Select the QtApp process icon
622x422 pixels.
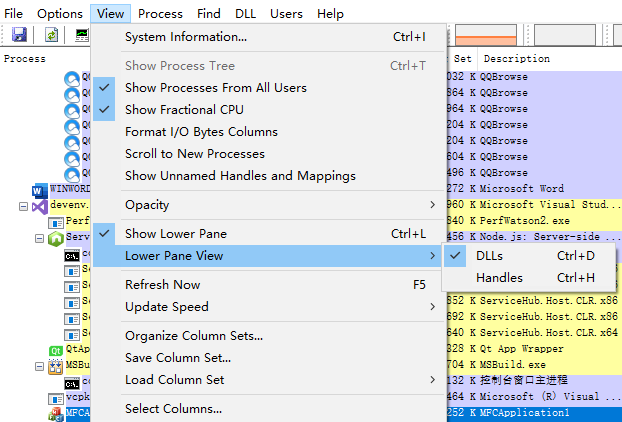point(56,351)
